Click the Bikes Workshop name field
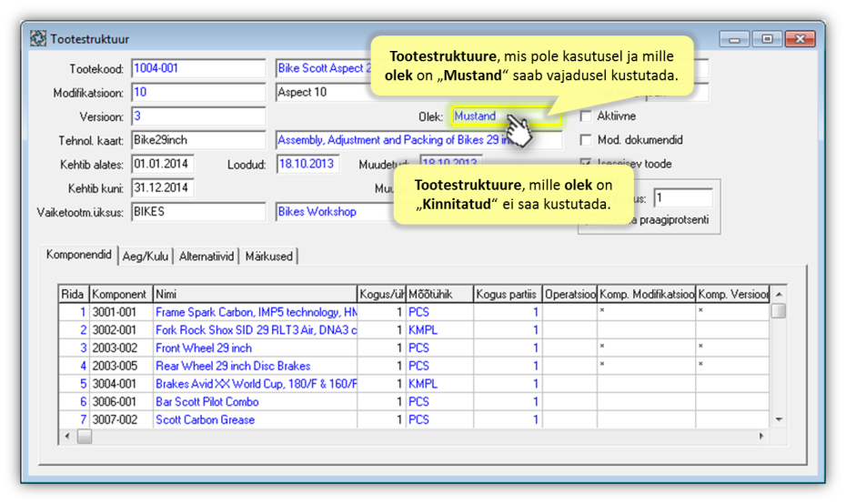The height and width of the screenshot is (504, 846). click(x=336, y=212)
